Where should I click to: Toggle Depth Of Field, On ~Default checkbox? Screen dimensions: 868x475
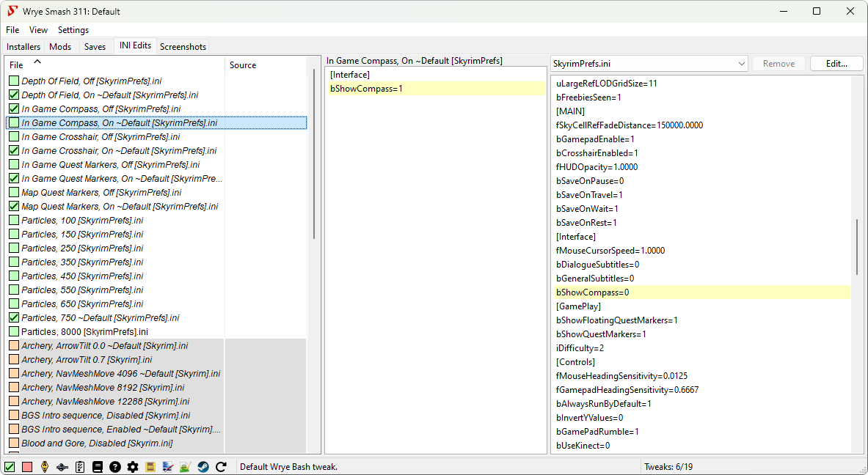14,95
